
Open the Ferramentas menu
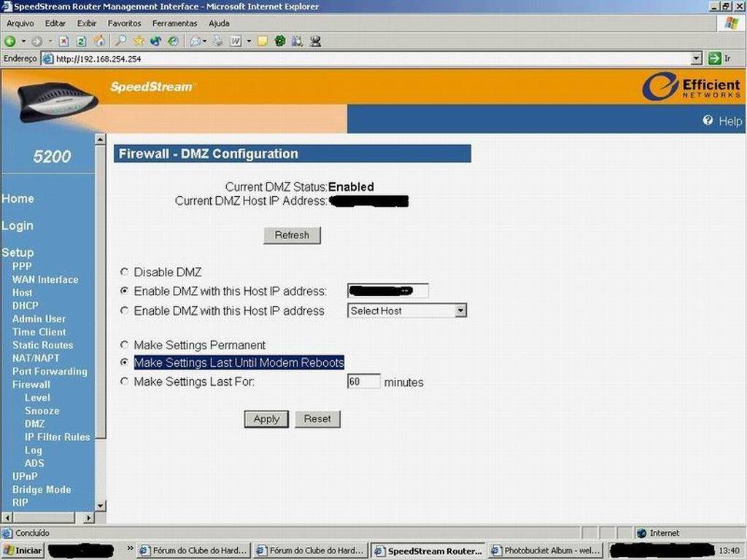[175, 23]
